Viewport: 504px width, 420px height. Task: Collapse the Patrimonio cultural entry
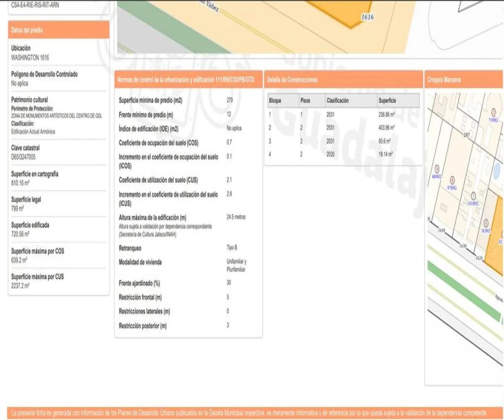(29, 100)
